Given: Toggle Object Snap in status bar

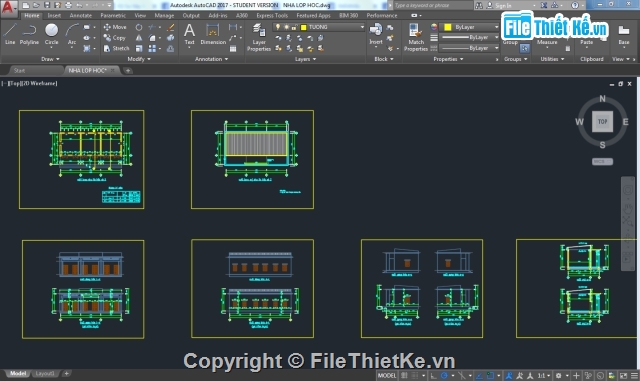Looking at the screenshot, I should pyautogui.click(x=490, y=375).
